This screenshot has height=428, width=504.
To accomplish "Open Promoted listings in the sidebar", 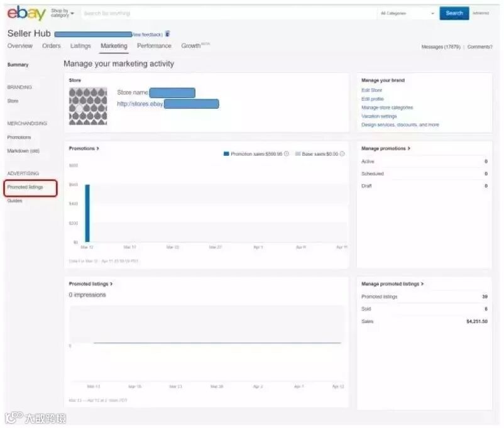I will pyautogui.click(x=25, y=187).
